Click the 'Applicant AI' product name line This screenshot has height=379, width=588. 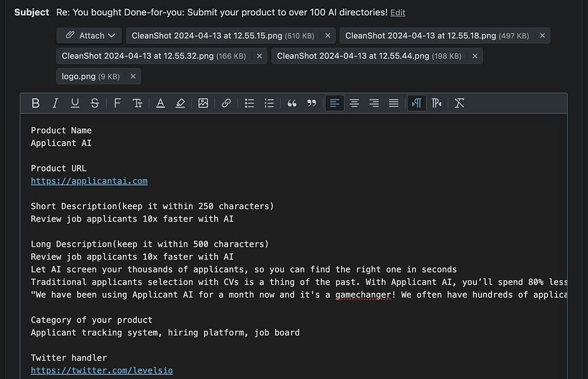[x=61, y=143]
